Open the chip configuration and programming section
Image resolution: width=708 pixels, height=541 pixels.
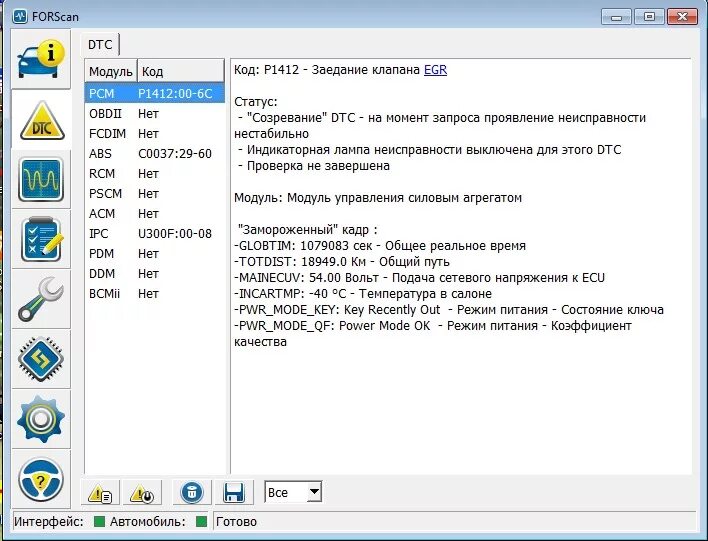tap(41, 359)
